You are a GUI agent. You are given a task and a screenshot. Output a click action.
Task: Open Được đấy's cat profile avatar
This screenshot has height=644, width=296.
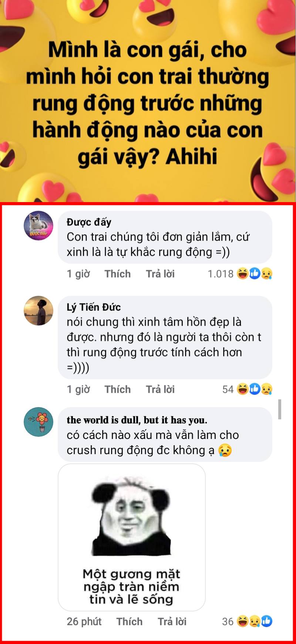38,226
